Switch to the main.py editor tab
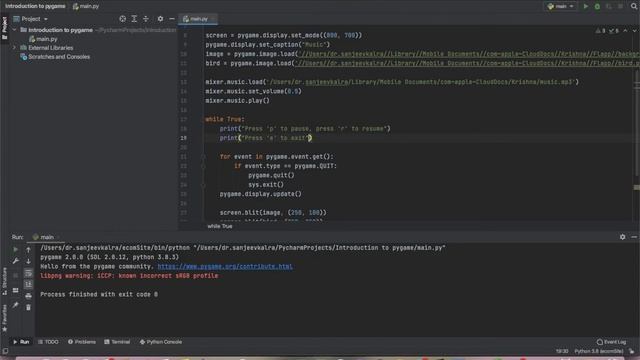This screenshot has height=360, width=640. tap(198, 19)
